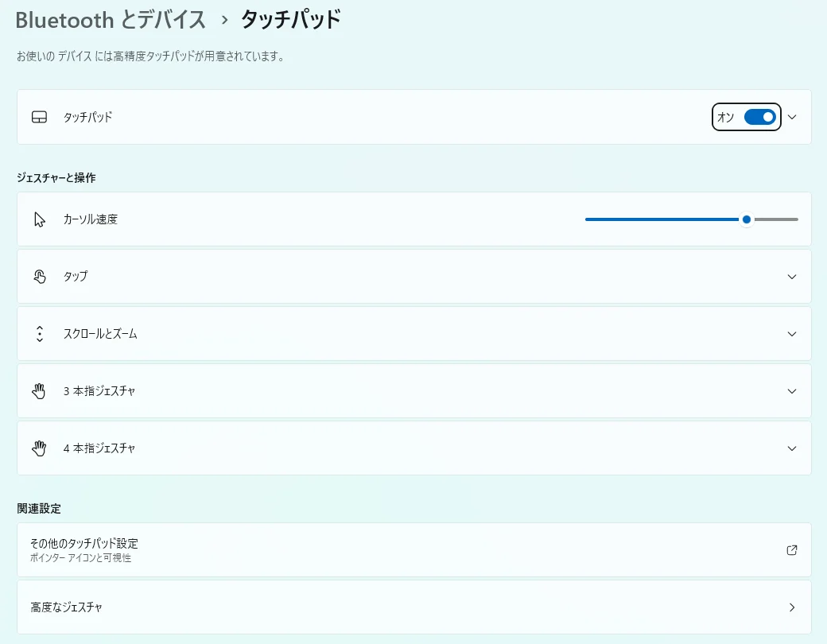The height and width of the screenshot is (644, 827).
Task: Open その他のタッチパッド設定 link
Action: click(x=414, y=549)
